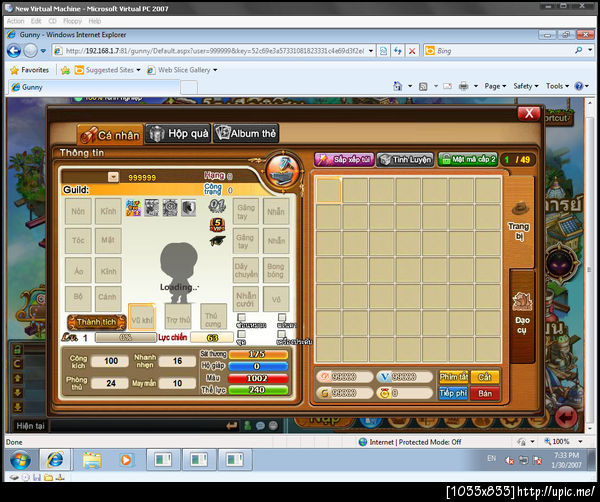Open Windows Media Player from taskbar
The height and width of the screenshot is (502, 600).
tap(126, 460)
